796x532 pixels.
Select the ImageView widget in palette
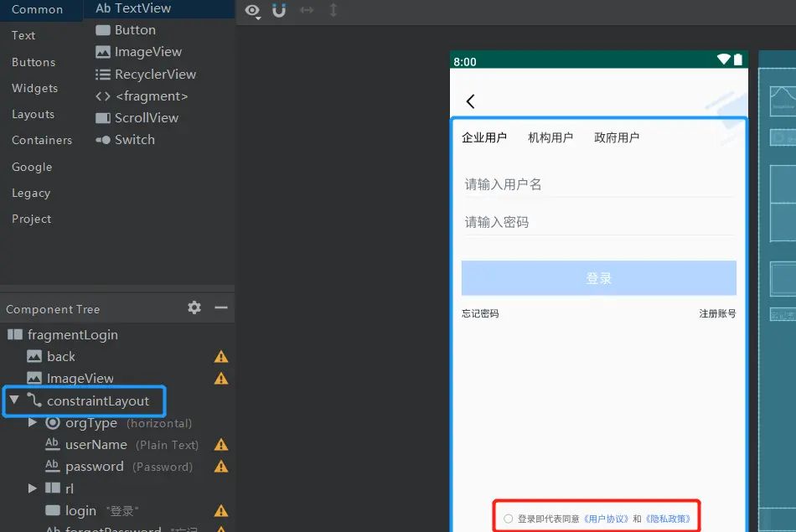coord(148,52)
